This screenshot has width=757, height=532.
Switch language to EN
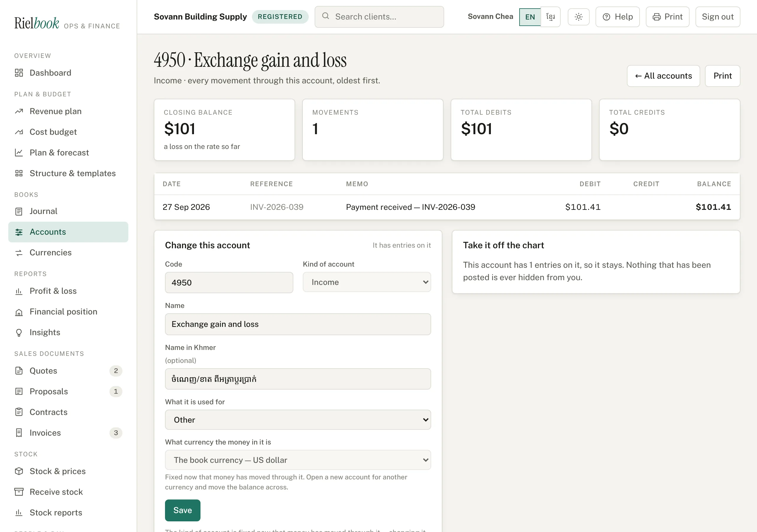pos(530,17)
